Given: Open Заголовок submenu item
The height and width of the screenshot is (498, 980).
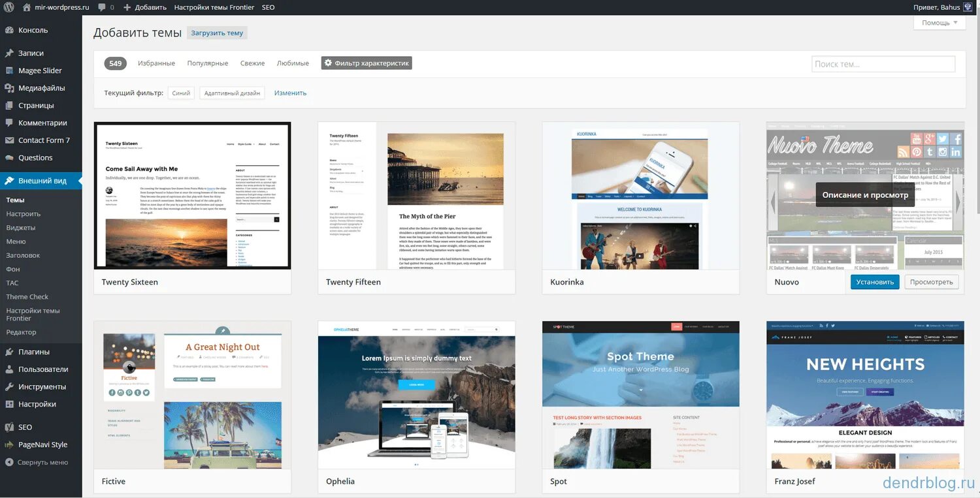Looking at the screenshot, I should point(23,255).
